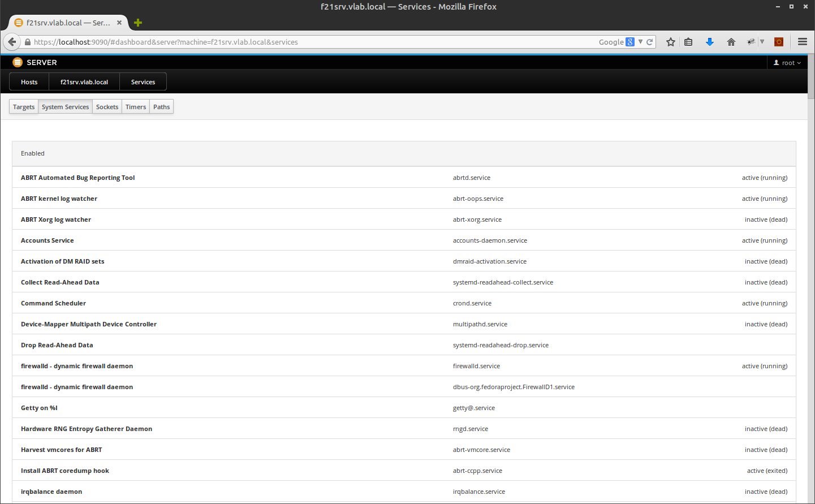The height and width of the screenshot is (504, 815).
Task: Switch to the Sockets tab
Action: pyautogui.click(x=107, y=107)
